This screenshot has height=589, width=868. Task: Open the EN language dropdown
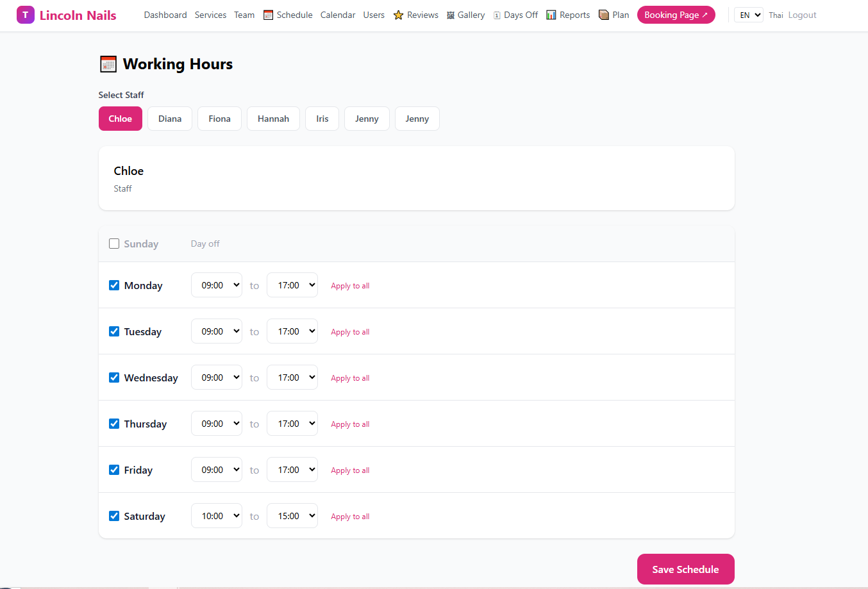tap(749, 15)
